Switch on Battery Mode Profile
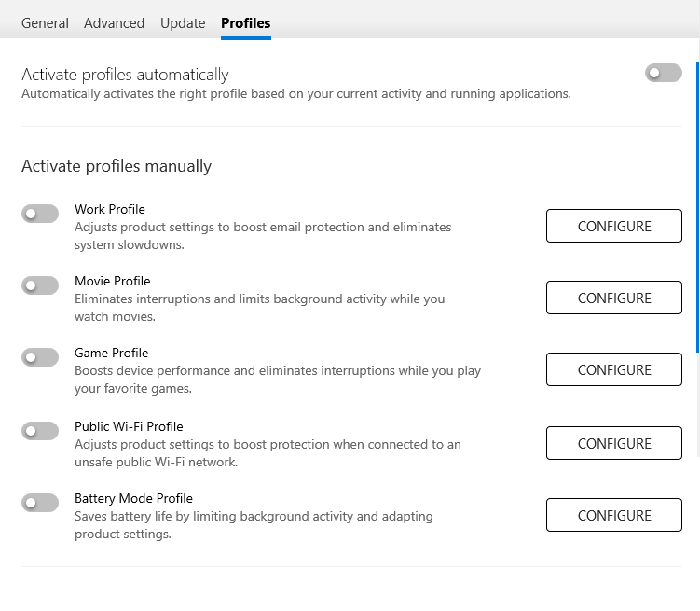 (x=40, y=504)
